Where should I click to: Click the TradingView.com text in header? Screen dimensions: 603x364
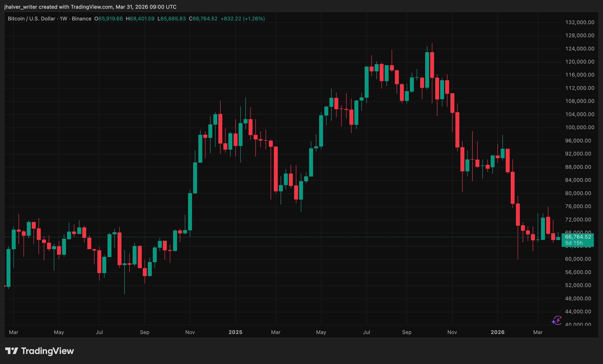(92, 7)
